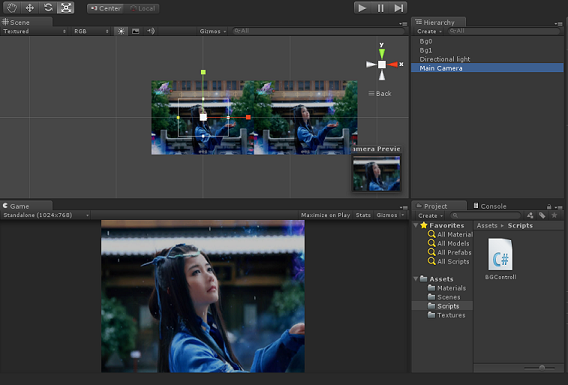Select the All Scripts favorite

pos(448,261)
